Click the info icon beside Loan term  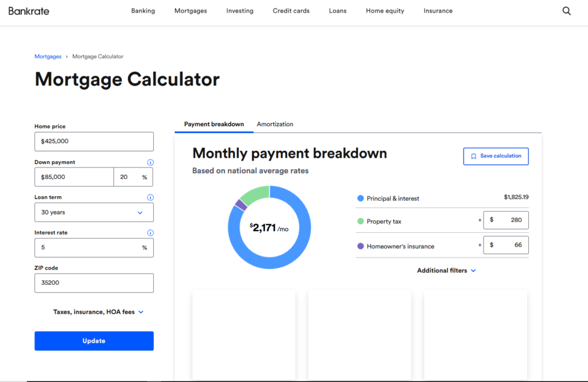[150, 197]
